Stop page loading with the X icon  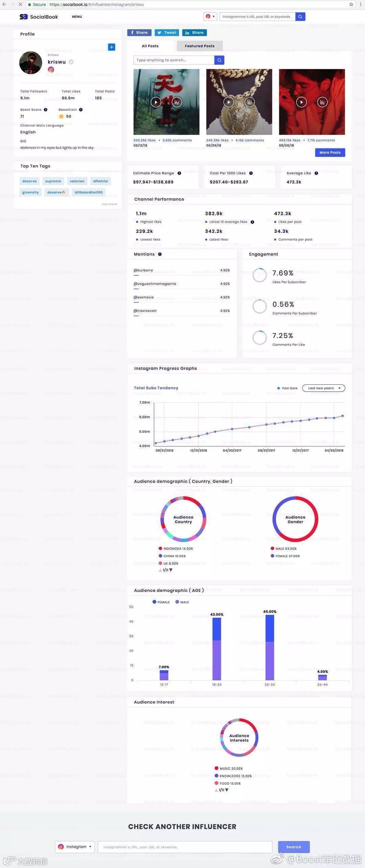[x=20, y=4]
